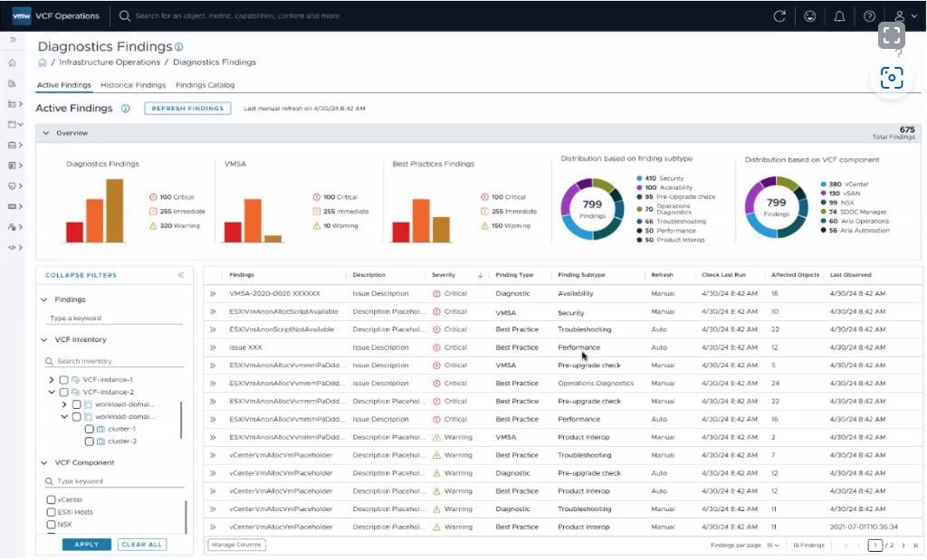
Task: Go to the last page of findings
Action: [x=915, y=546]
